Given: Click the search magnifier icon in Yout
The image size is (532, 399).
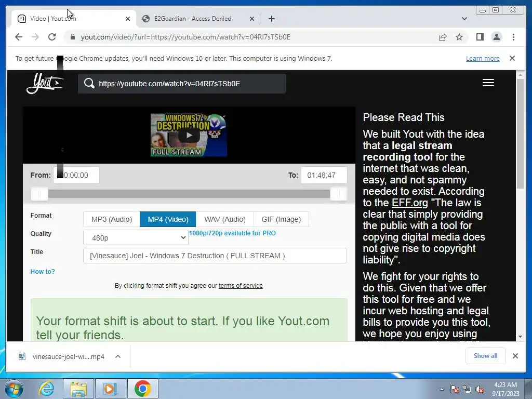Looking at the screenshot, I should click(x=89, y=84).
